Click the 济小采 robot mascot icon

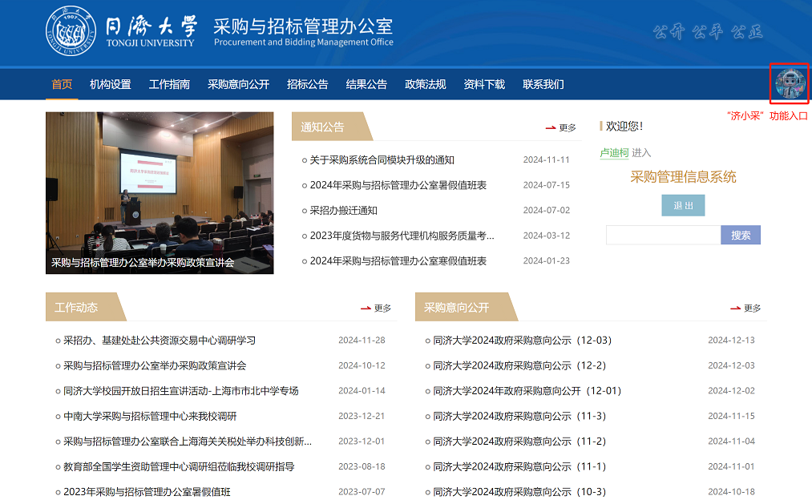click(x=790, y=84)
